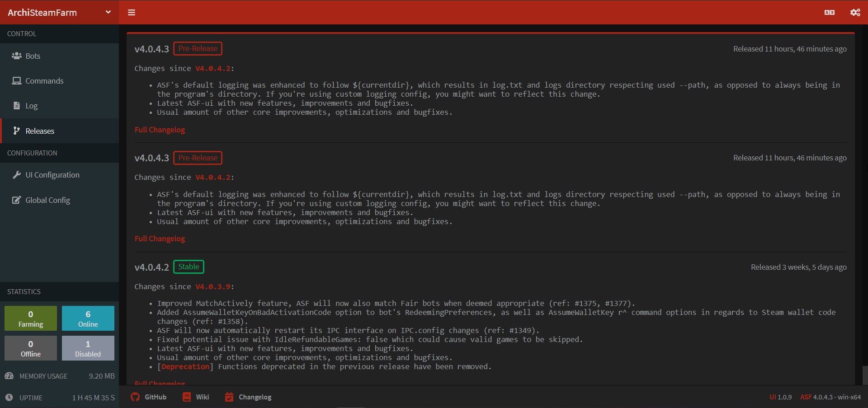Click the Wiki book icon in the footer
This screenshot has height=408, width=868.
point(187,397)
